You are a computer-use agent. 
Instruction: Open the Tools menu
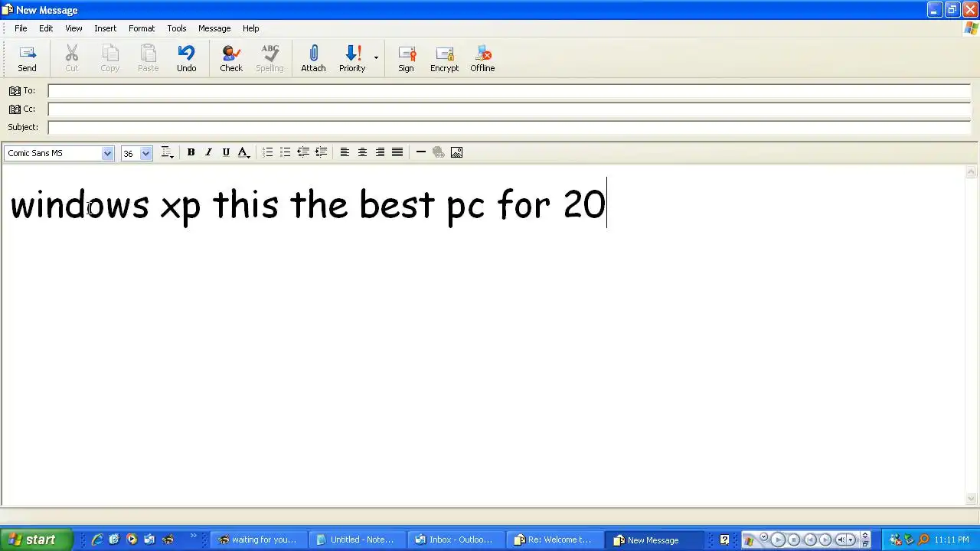(177, 28)
